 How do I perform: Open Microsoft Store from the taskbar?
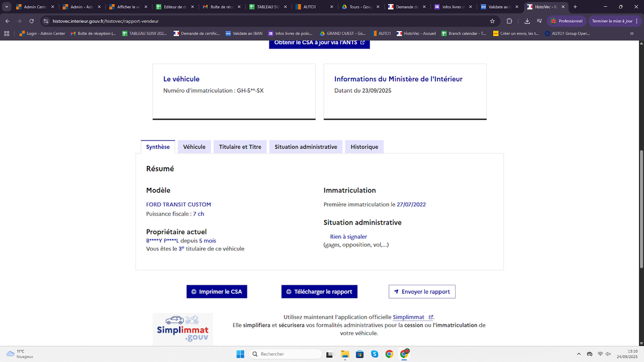pyautogui.click(x=360, y=354)
